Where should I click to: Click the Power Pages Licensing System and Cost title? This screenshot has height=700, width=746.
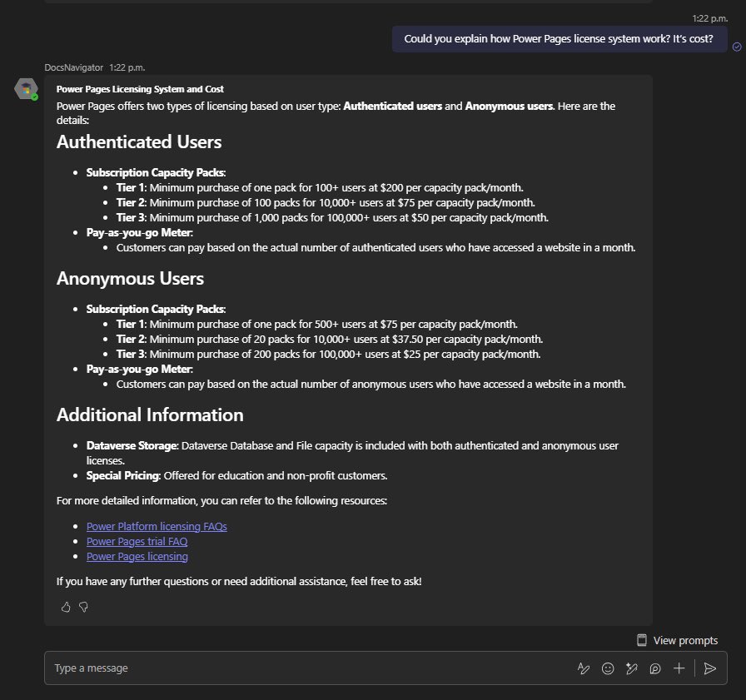tap(140, 89)
